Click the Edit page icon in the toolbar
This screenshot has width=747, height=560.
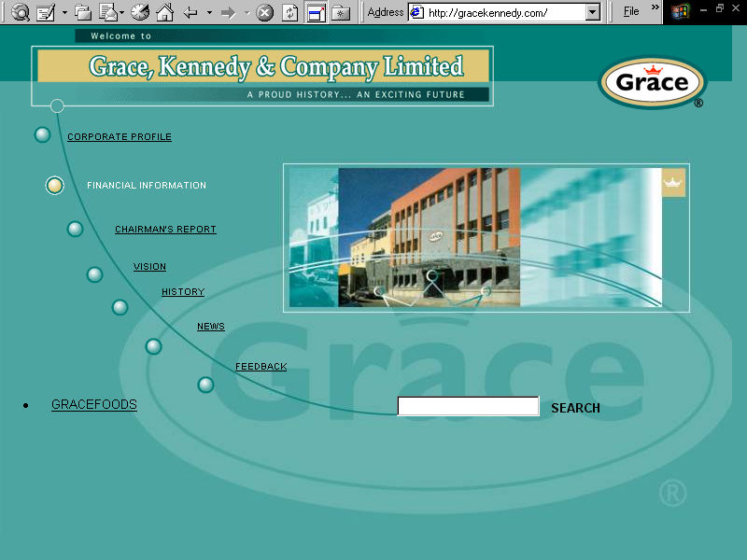point(45,12)
